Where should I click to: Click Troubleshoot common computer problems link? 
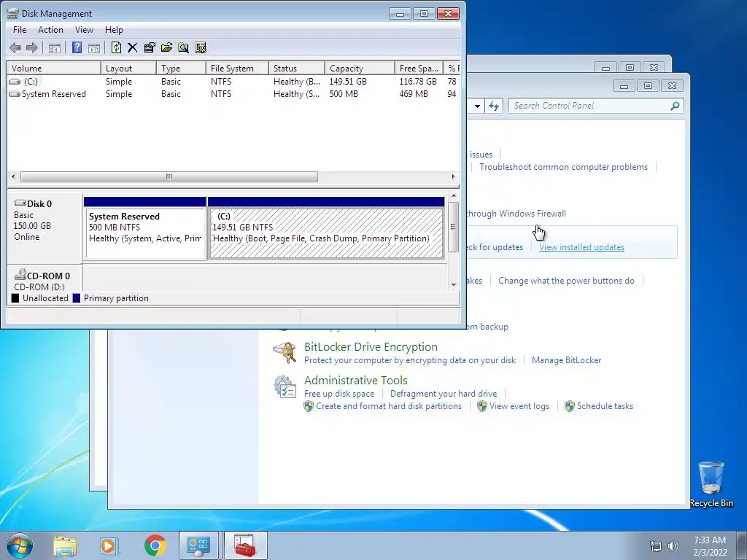point(564,167)
